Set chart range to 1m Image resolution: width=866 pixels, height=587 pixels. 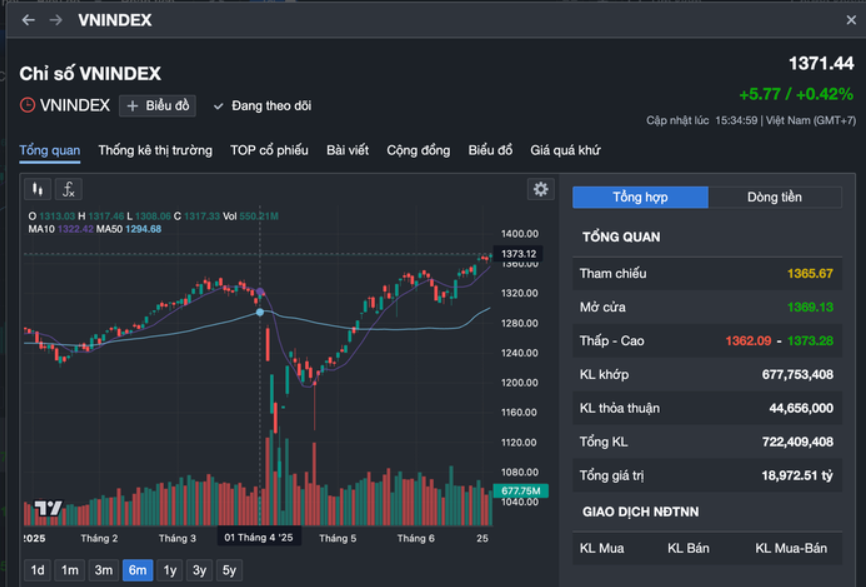(x=70, y=570)
